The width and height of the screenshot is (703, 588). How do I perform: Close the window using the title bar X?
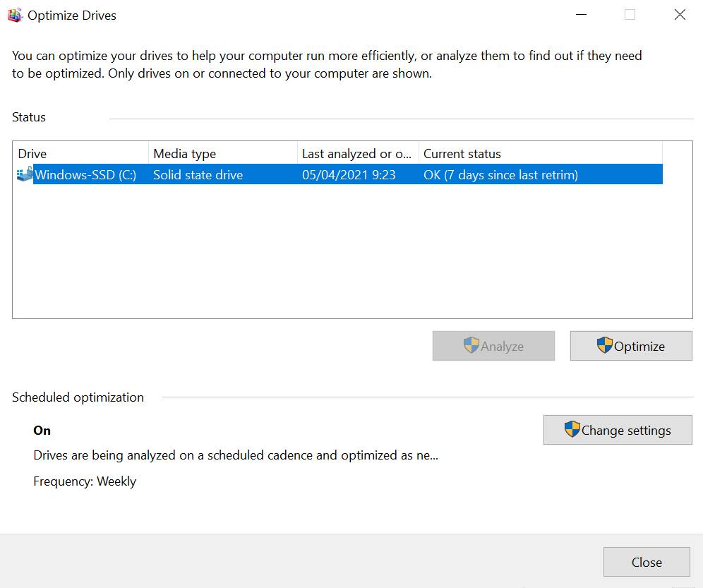point(680,15)
